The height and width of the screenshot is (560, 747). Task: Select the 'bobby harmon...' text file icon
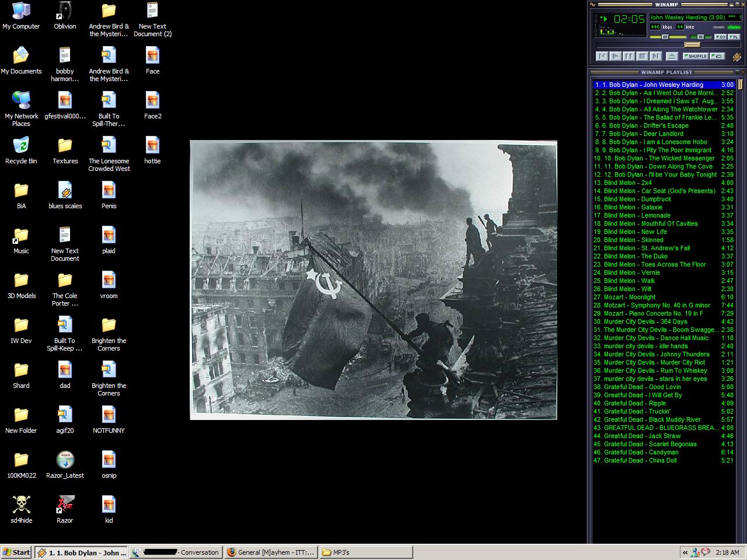click(65, 64)
